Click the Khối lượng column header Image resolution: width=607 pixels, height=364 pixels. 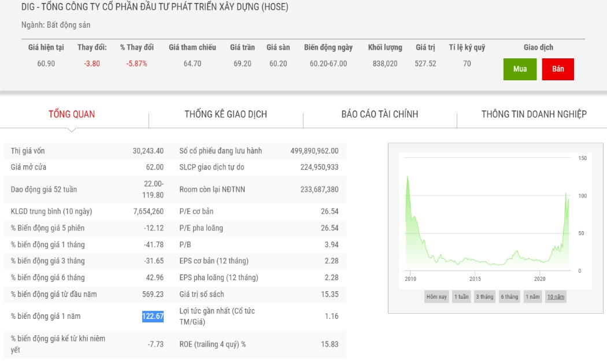[x=385, y=47]
